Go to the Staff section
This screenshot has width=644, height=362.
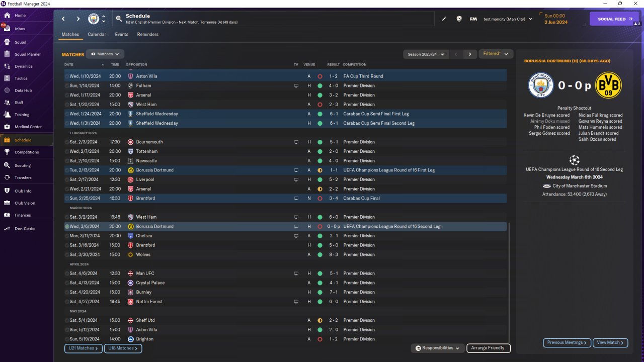[19, 103]
